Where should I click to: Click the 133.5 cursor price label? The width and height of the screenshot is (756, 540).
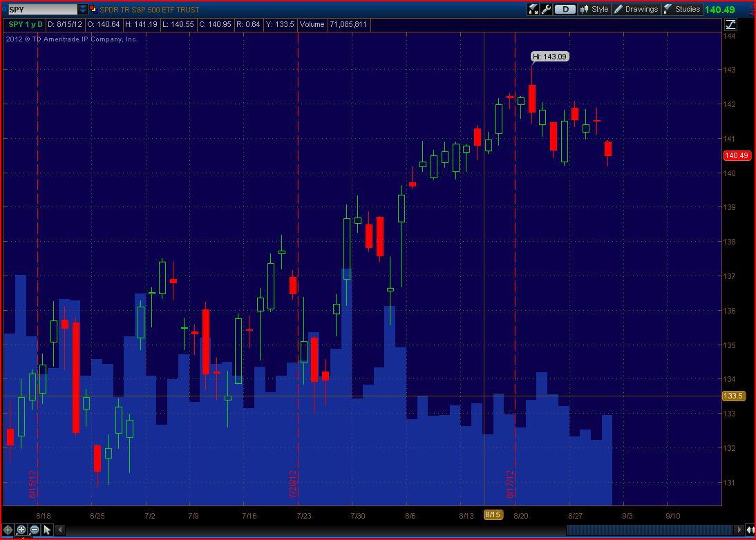click(733, 396)
